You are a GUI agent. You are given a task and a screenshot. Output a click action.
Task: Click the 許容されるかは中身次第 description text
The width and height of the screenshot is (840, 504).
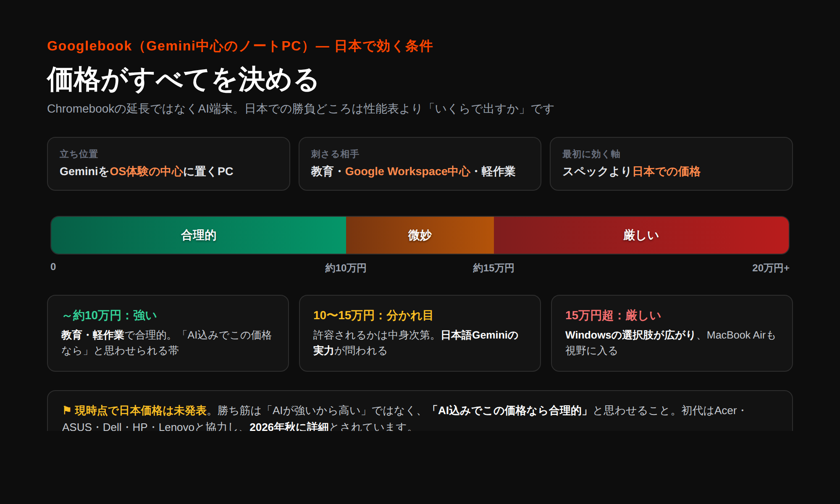click(416, 343)
